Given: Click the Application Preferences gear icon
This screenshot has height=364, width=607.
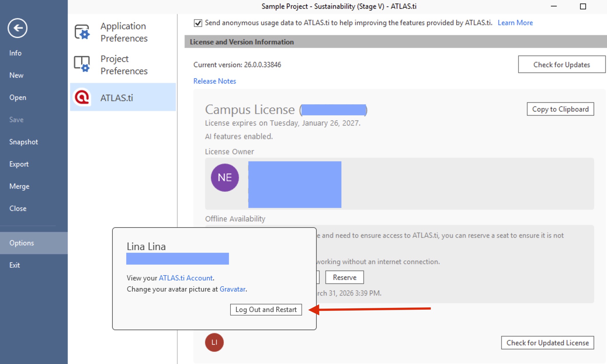Looking at the screenshot, I should coord(82,32).
